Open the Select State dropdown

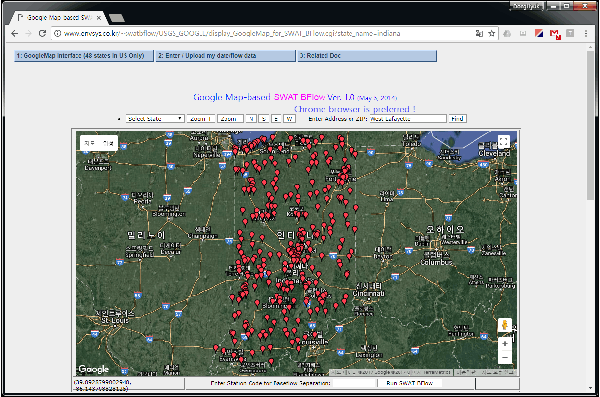click(x=155, y=119)
